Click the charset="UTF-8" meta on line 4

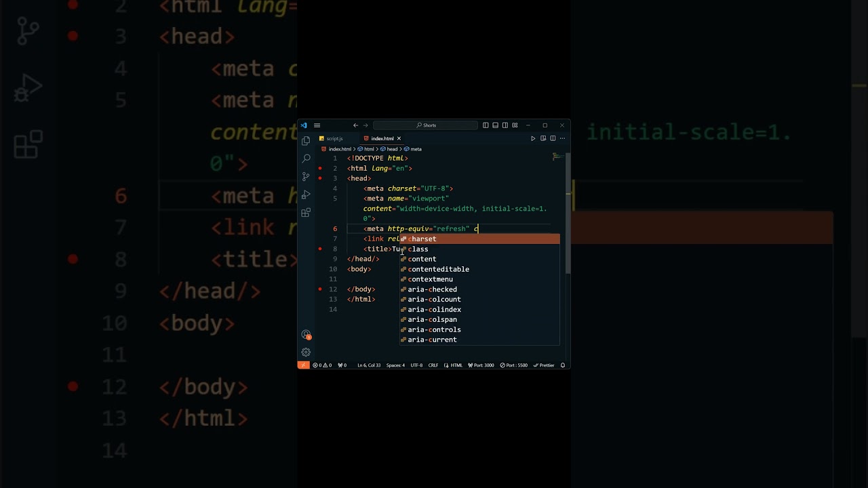[x=408, y=188]
